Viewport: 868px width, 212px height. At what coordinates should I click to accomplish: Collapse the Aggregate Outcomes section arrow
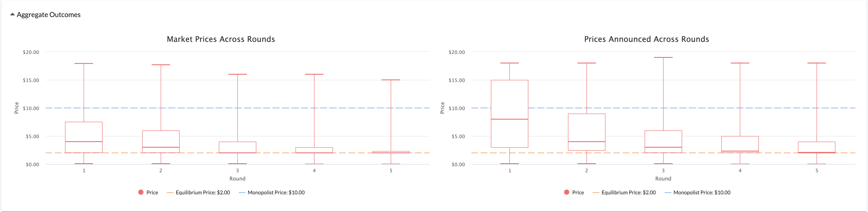click(12, 14)
